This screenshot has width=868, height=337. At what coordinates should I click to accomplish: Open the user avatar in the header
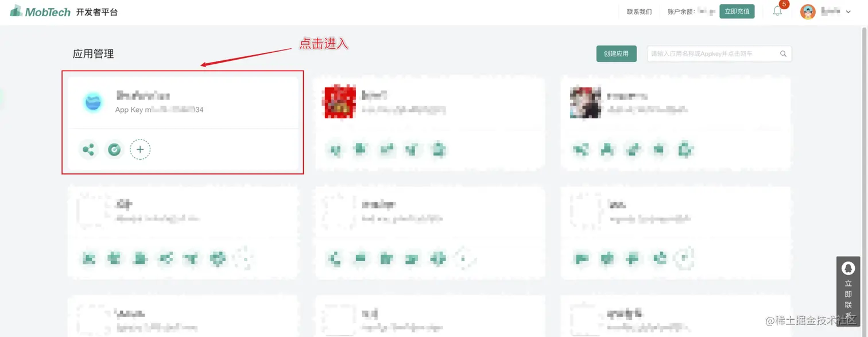point(808,11)
